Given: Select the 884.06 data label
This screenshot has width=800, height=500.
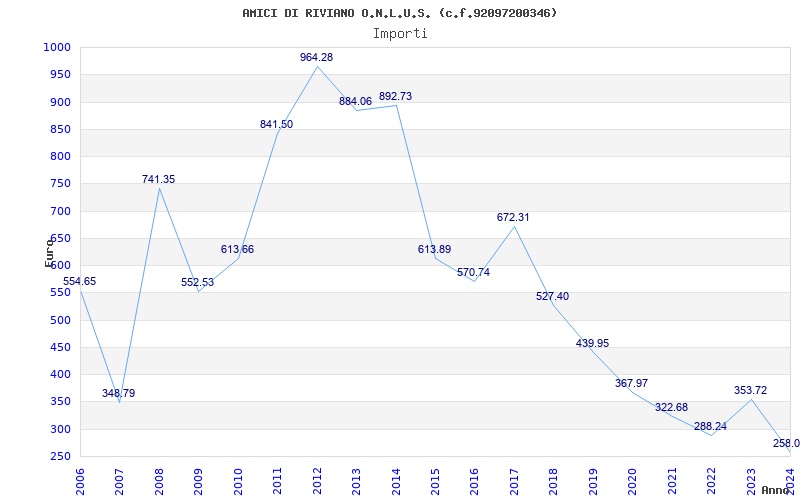Looking at the screenshot, I should coord(356,101).
